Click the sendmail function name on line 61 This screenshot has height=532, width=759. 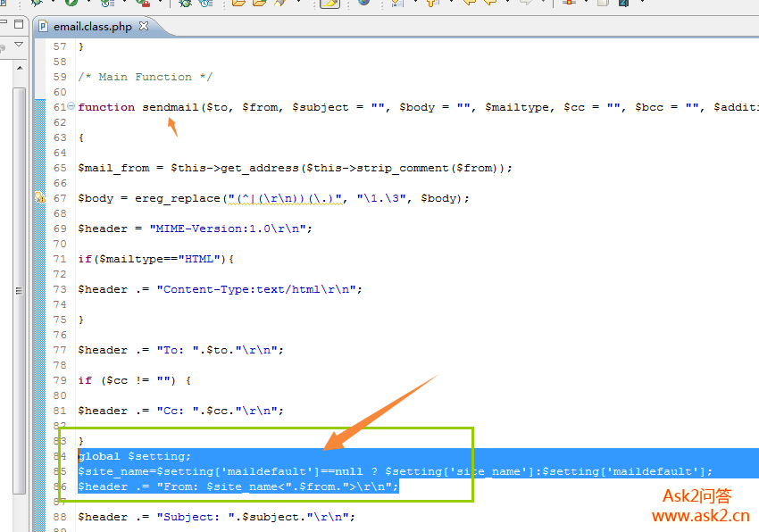170,107
